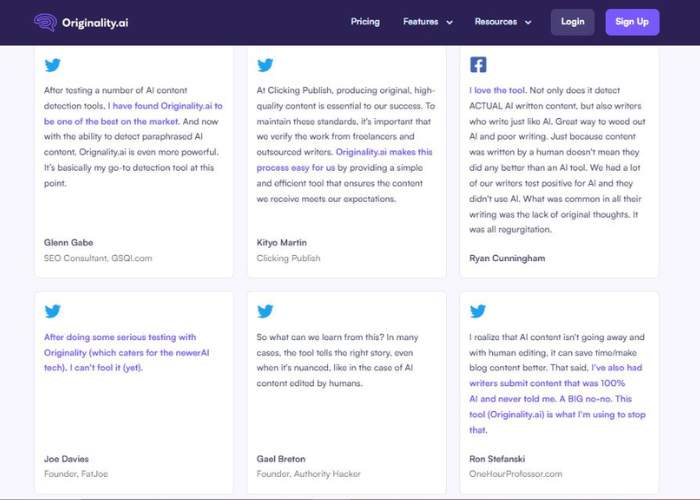The height and width of the screenshot is (500, 700).
Task: Open the Resources menu item
Action: tap(496, 21)
